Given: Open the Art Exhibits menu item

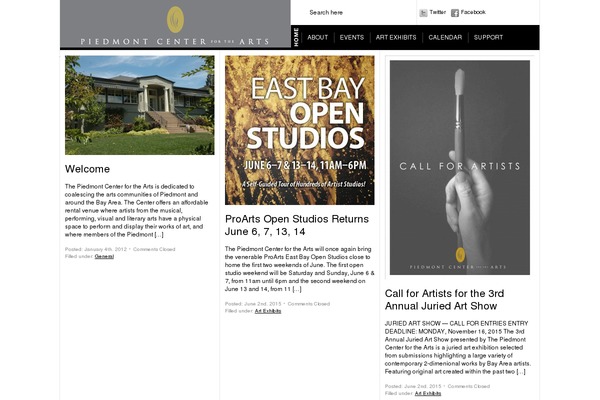Looking at the screenshot, I should (396, 38).
